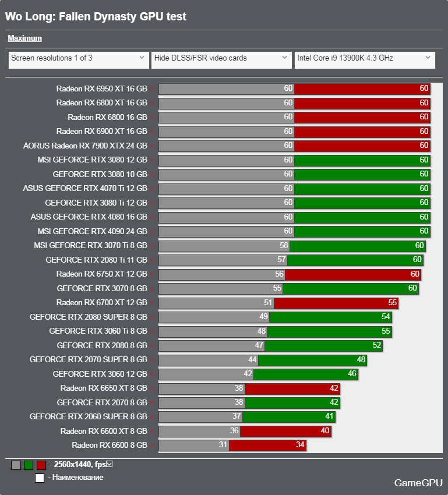Open Hide DLSS/FSR video cards dropdown
448x495 pixels.
coord(221,60)
